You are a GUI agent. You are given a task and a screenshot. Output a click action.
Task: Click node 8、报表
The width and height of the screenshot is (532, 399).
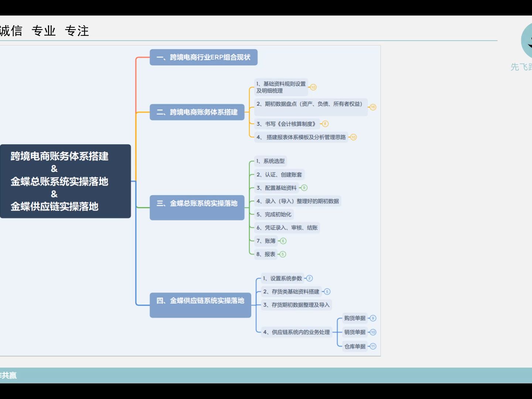point(266,254)
